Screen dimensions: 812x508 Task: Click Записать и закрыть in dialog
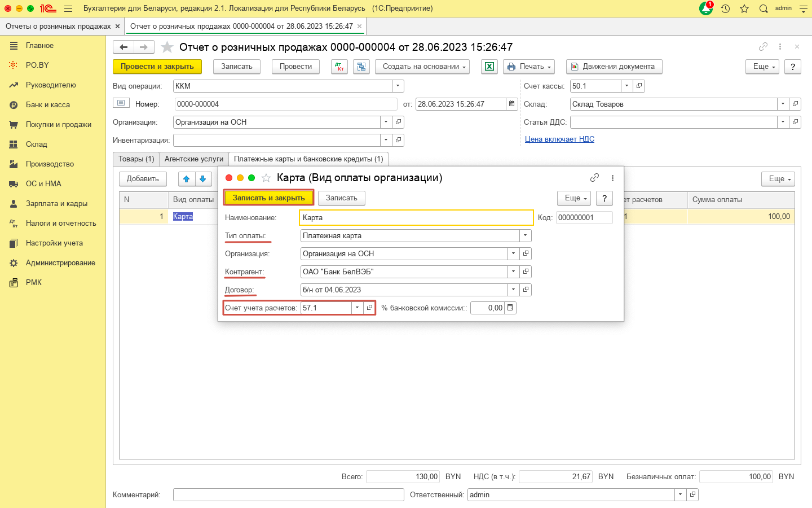point(268,198)
